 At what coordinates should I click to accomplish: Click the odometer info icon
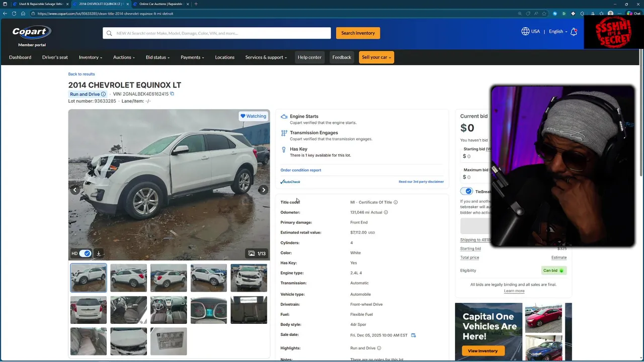coord(386,212)
